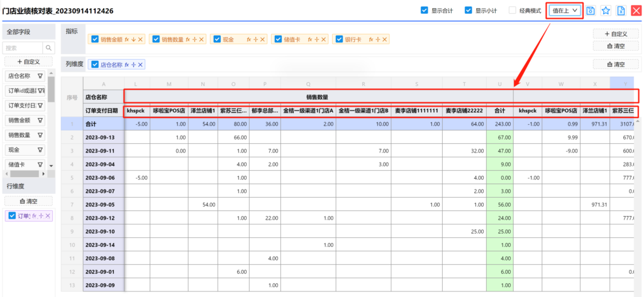Select the 合计 summary row label

pos(104,124)
